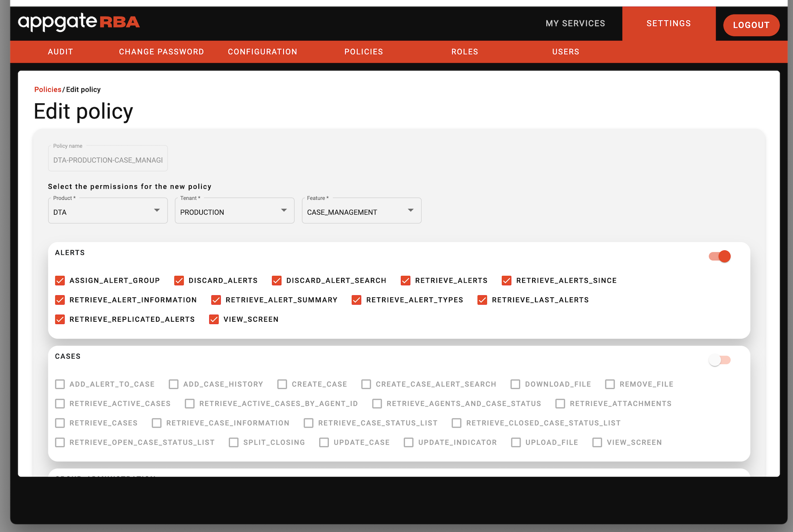Go to the ROLES tab
Screen dimensions: 793x532
click(x=465, y=52)
